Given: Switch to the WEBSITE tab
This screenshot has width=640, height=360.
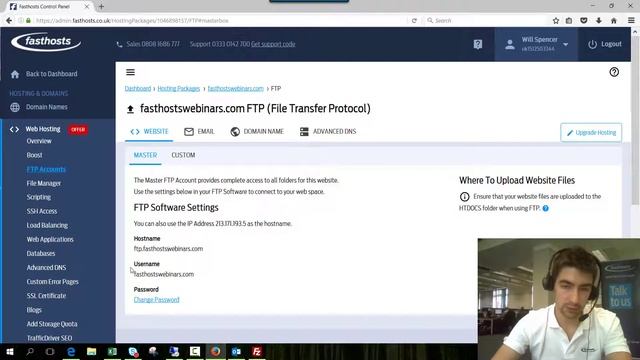Looking at the screenshot, I should [149, 131].
